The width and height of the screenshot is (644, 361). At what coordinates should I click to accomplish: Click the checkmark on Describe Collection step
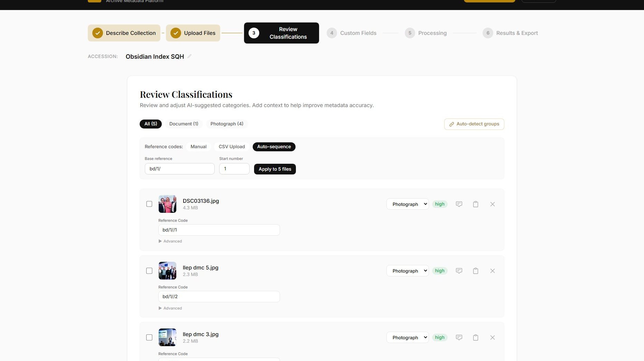click(x=97, y=33)
